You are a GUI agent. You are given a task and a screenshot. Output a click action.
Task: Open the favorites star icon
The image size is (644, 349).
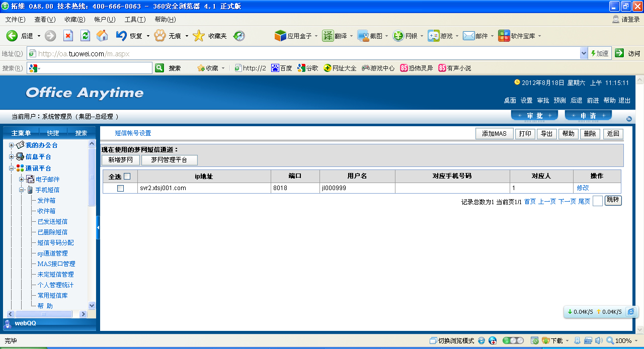[x=199, y=36]
